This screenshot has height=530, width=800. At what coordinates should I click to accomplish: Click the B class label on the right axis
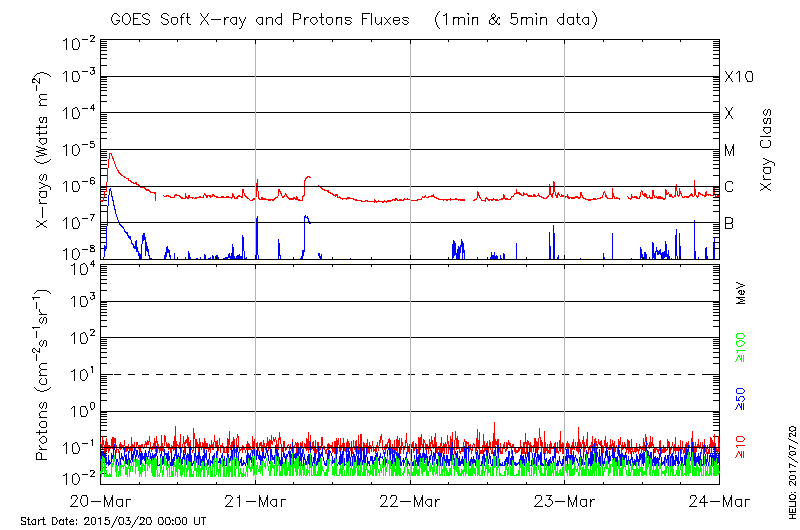729,223
